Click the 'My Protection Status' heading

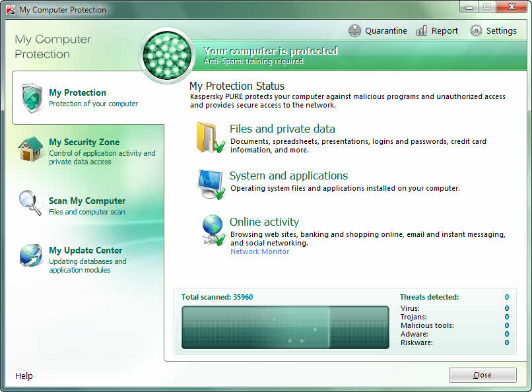coord(237,86)
